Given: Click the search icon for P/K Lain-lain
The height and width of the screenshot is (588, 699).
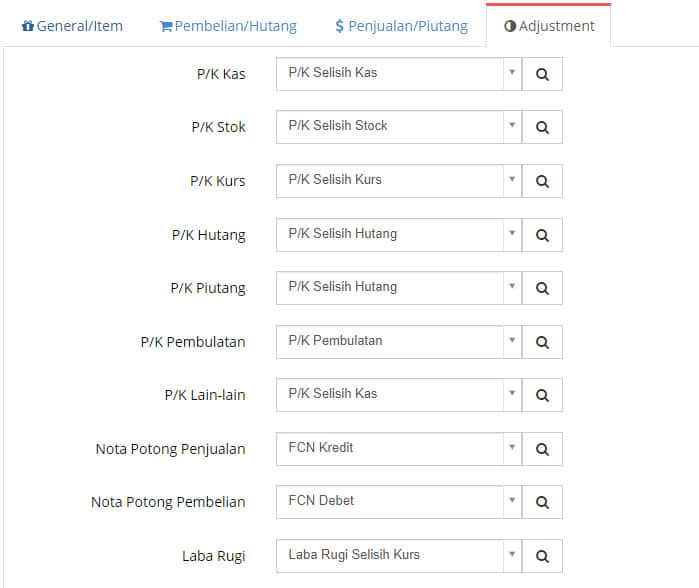Looking at the screenshot, I should click(542, 395).
